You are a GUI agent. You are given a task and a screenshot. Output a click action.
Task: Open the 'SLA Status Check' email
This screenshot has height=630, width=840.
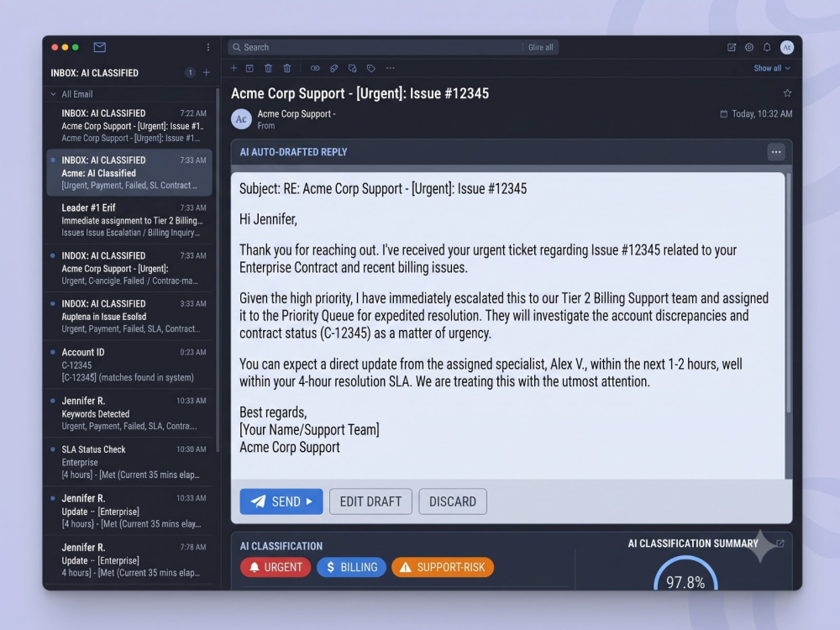point(129,462)
